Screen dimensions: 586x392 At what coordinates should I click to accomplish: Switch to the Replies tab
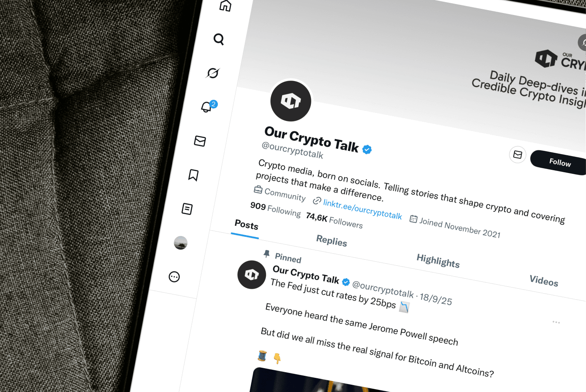tap(332, 241)
